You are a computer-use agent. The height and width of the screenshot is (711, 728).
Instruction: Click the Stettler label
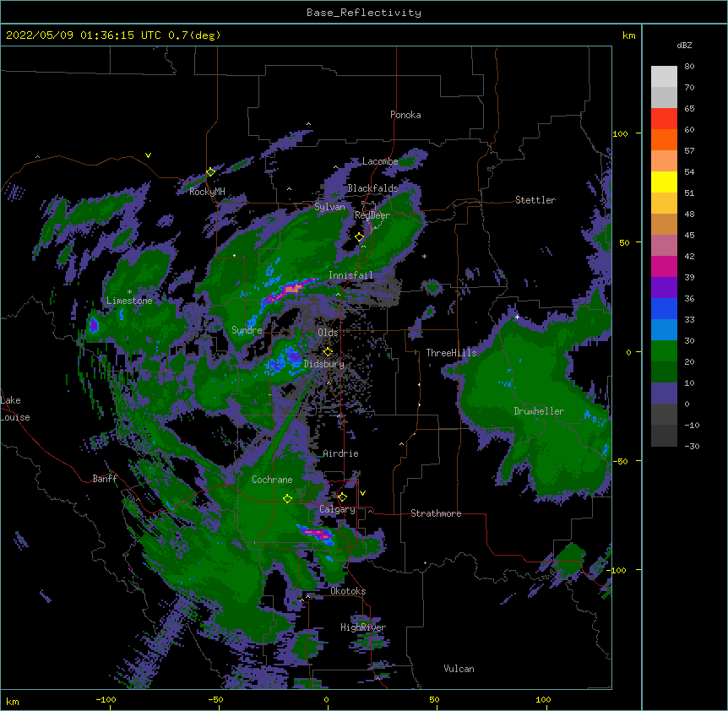pyautogui.click(x=535, y=200)
